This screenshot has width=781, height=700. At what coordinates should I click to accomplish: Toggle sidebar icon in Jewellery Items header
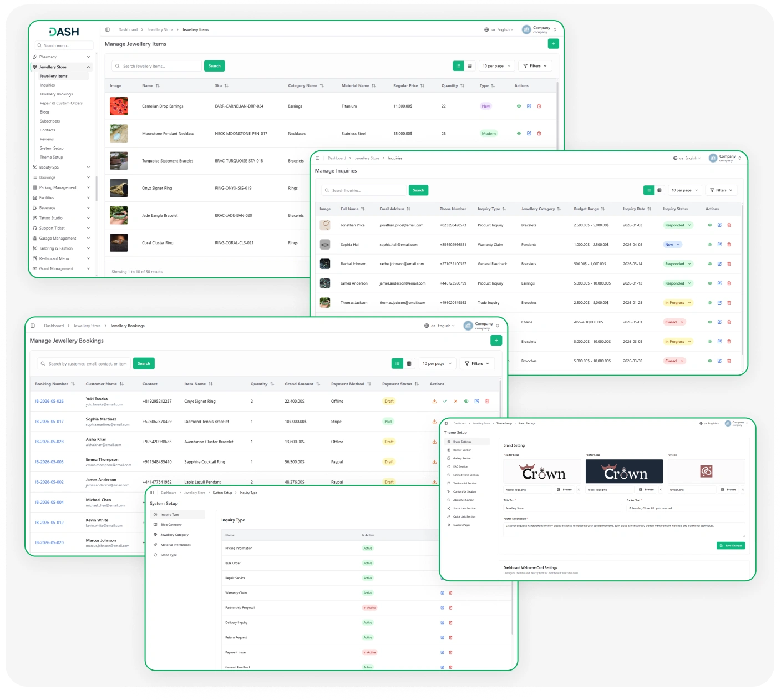point(108,29)
